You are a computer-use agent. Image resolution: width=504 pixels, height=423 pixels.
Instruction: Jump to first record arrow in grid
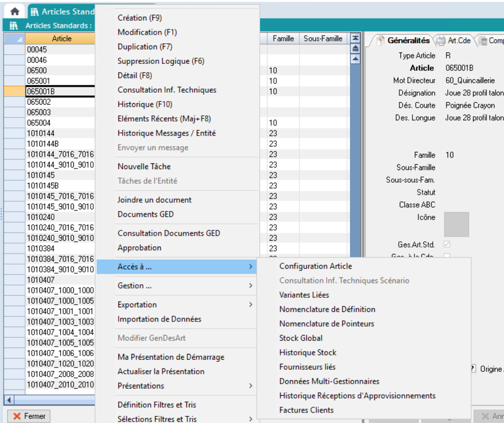click(355, 38)
